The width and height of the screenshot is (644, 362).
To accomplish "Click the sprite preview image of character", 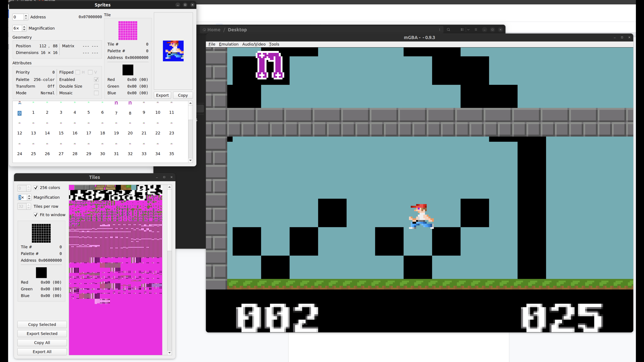I will coord(173,51).
